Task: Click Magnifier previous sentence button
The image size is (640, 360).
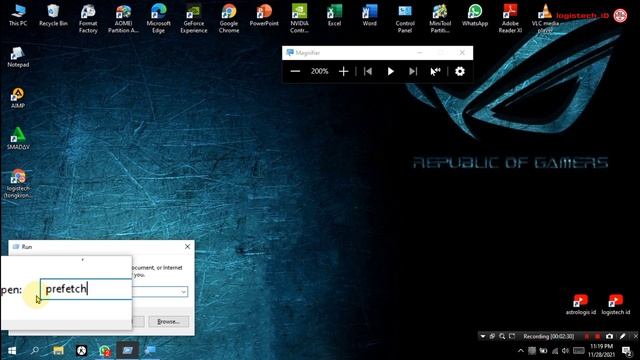Action: click(x=368, y=71)
